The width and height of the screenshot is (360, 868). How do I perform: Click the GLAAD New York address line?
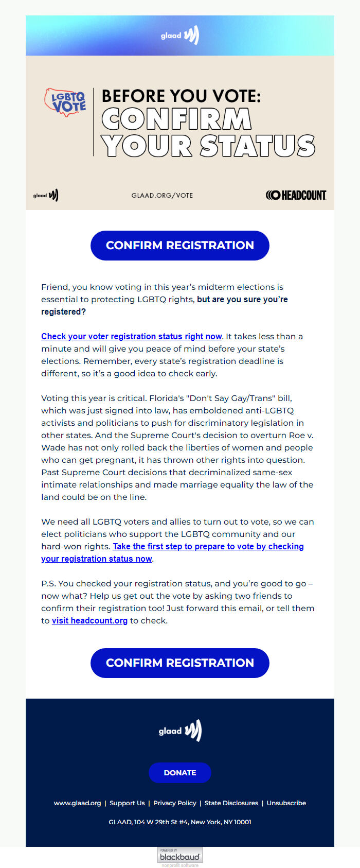click(x=180, y=822)
